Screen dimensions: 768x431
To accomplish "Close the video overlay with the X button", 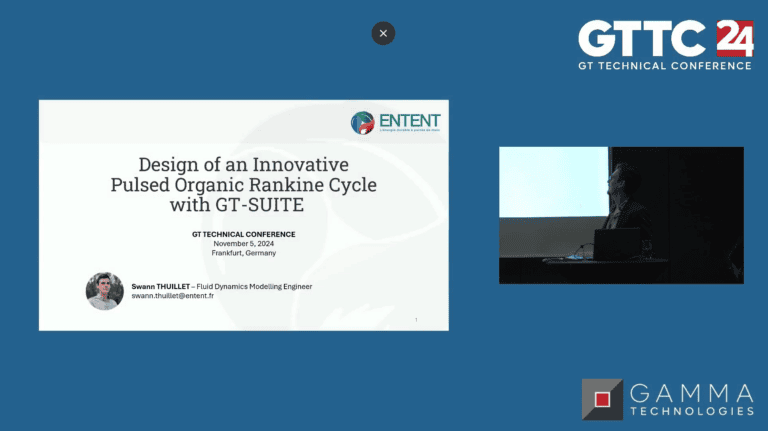I will [x=383, y=33].
